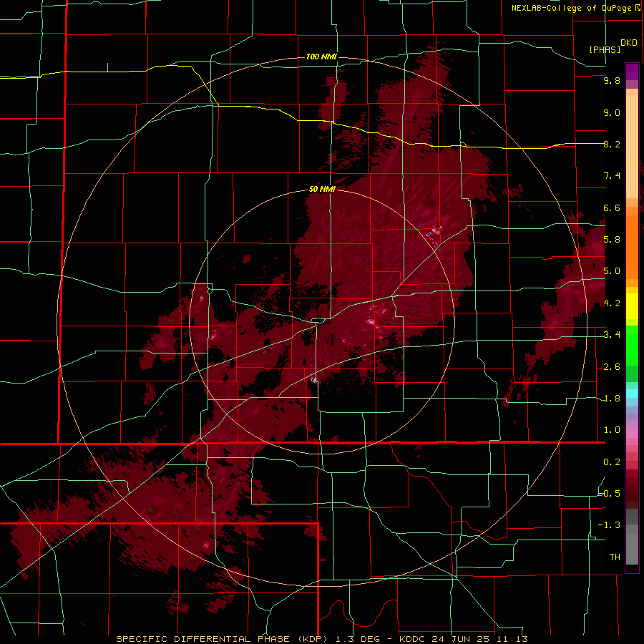Click the 5.8 value on the color scale

[x=612, y=240]
